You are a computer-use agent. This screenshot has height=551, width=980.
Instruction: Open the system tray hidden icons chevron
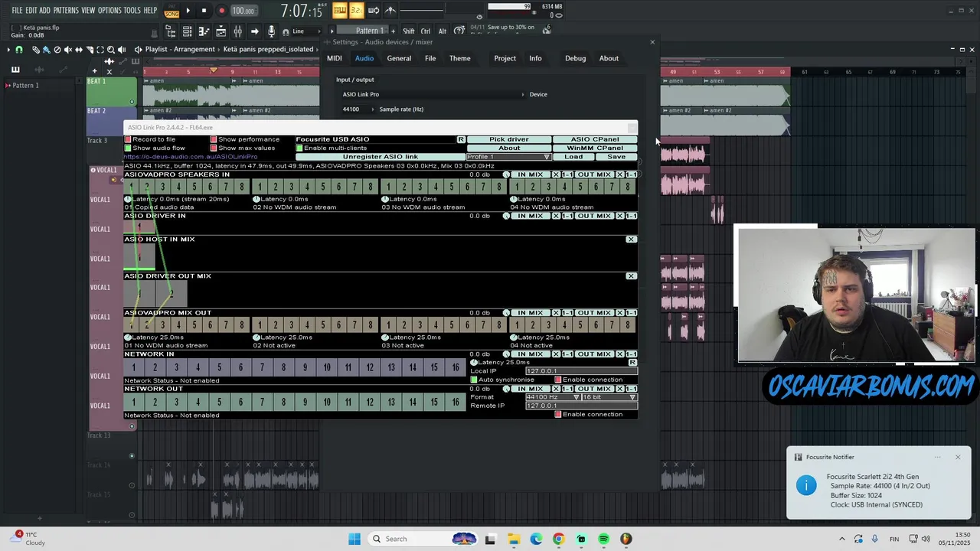[842, 539]
